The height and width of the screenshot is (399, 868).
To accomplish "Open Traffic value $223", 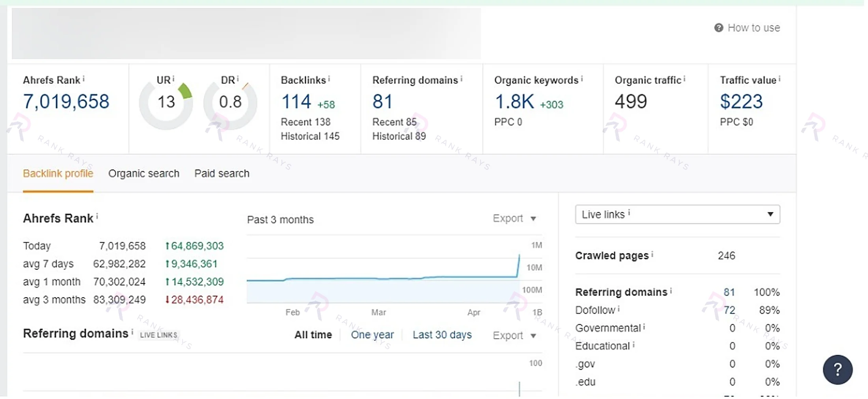I will (741, 102).
